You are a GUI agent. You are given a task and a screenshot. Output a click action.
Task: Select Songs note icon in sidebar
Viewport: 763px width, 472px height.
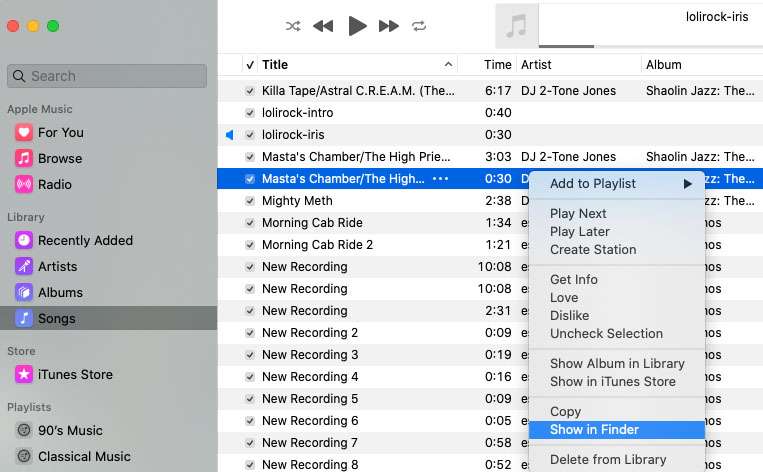tap(24, 318)
